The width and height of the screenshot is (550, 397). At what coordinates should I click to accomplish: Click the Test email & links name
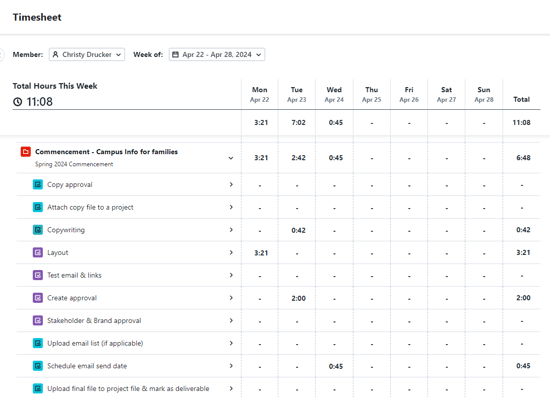[74, 275]
